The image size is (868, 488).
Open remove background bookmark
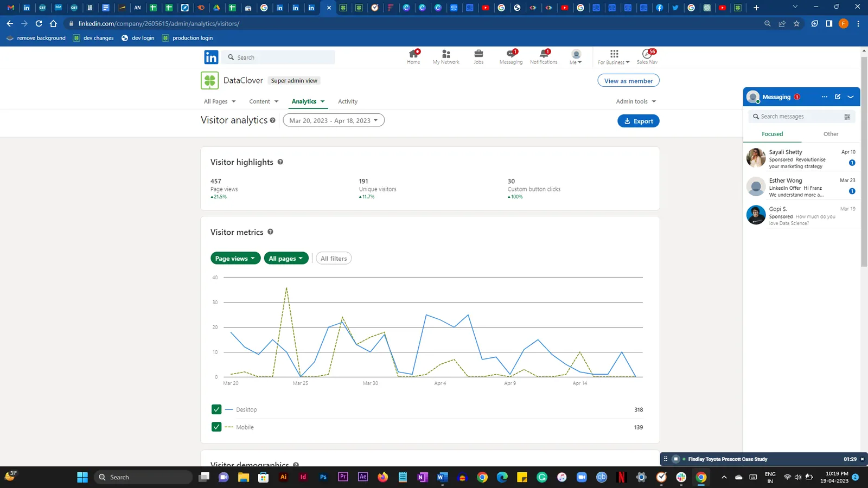[36, 38]
